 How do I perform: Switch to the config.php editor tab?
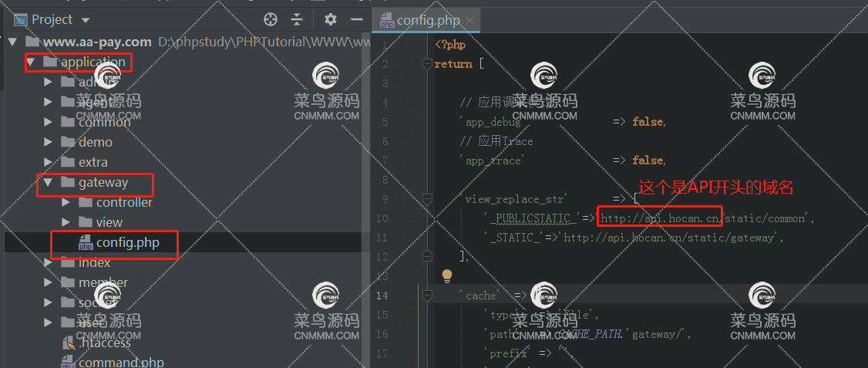point(428,21)
